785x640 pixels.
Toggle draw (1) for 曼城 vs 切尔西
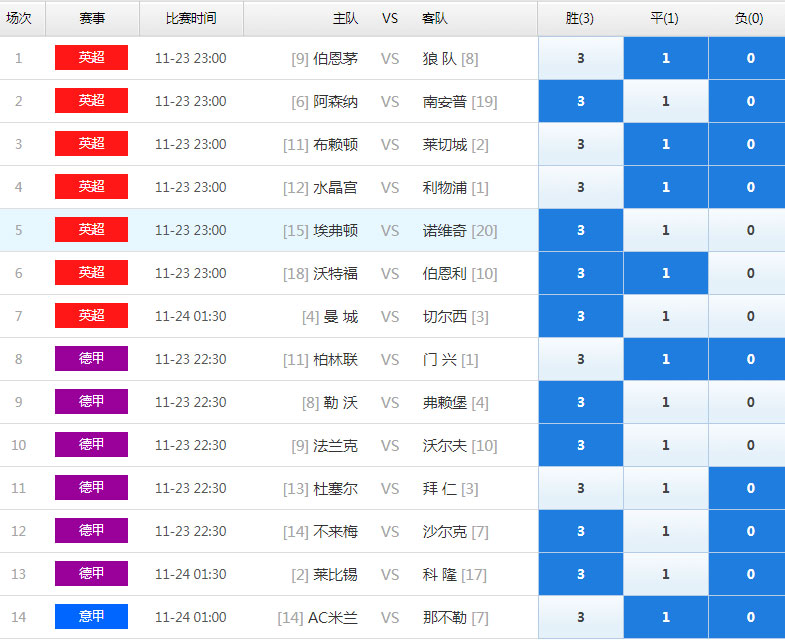tap(666, 316)
